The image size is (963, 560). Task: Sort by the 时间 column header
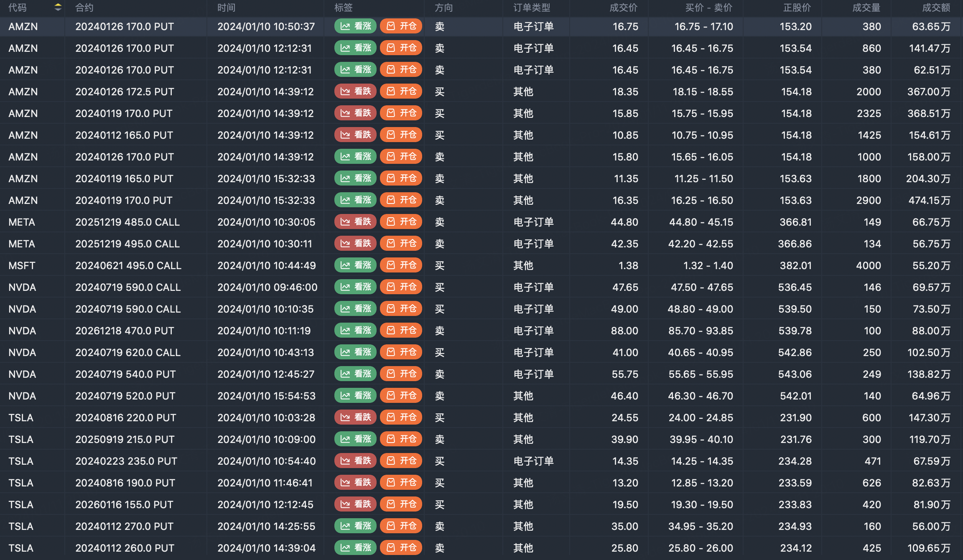click(226, 8)
